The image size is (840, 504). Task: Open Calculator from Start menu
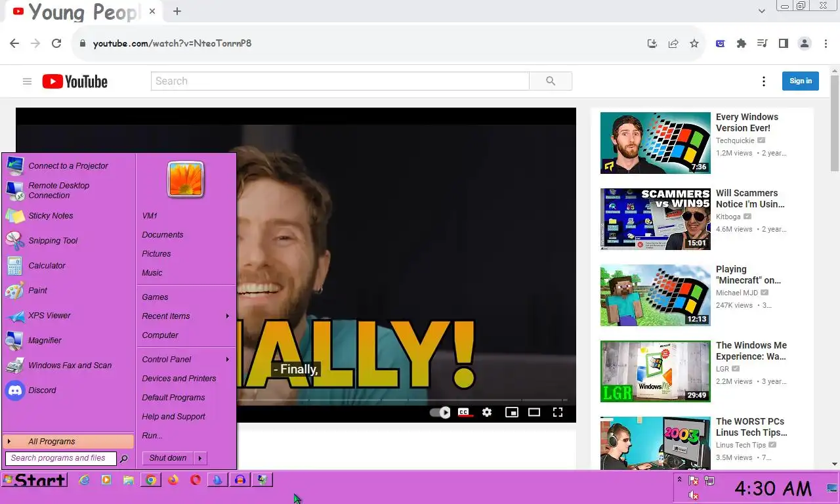68,266
